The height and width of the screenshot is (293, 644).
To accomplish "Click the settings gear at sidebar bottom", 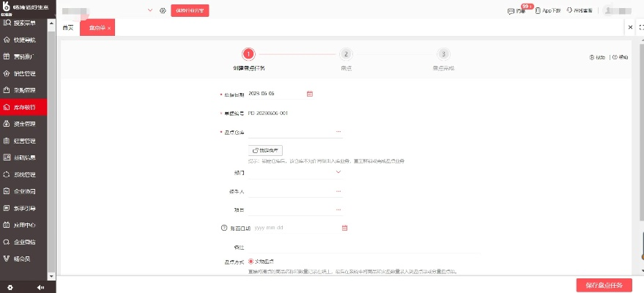I will [10, 286].
